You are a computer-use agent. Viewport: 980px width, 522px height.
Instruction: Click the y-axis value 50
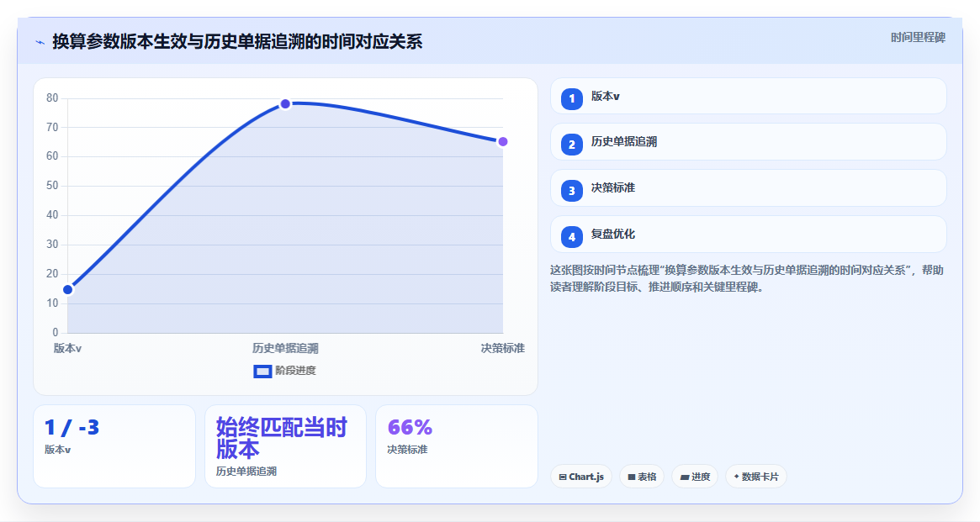pyautogui.click(x=52, y=186)
